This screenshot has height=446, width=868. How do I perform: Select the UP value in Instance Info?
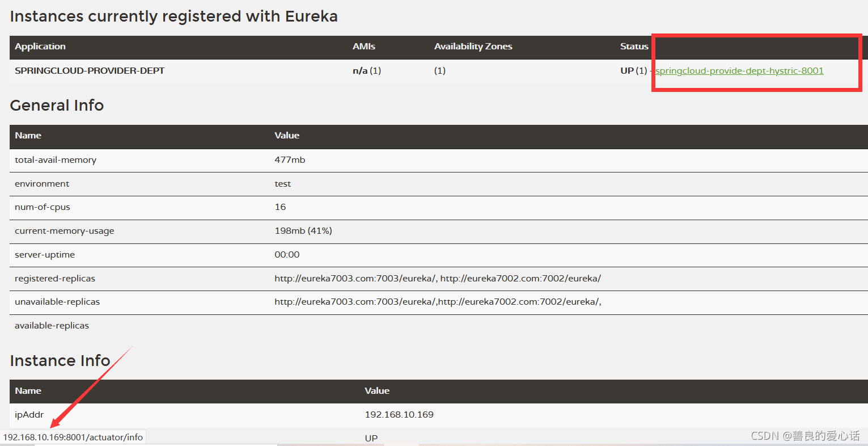click(x=371, y=438)
